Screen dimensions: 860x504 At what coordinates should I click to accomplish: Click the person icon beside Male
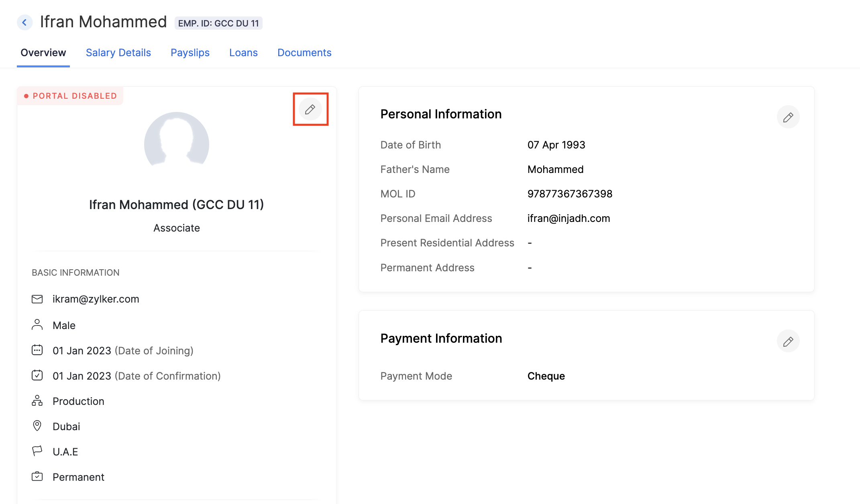(37, 325)
